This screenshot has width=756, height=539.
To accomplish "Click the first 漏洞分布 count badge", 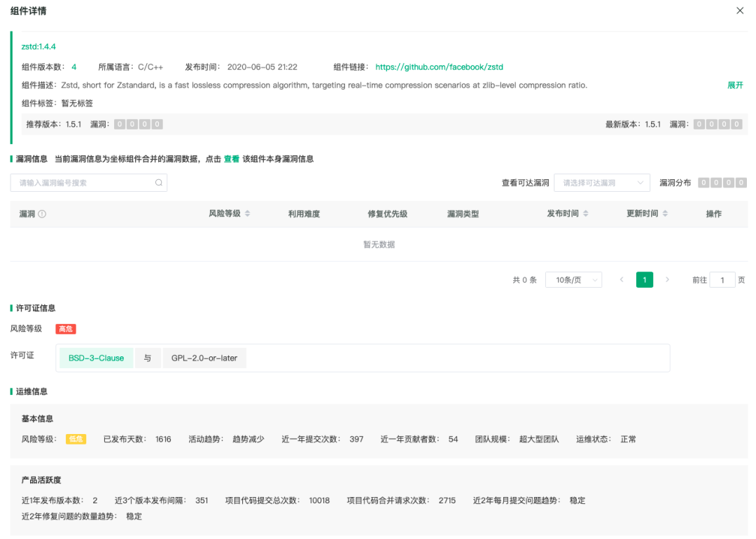I will 703,183.
